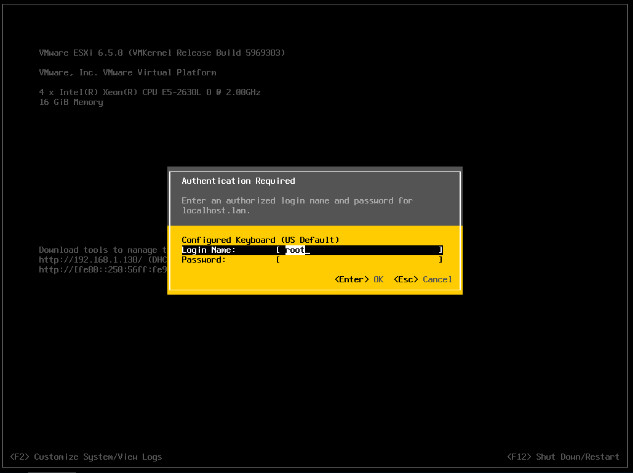This screenshot has width=633, height=473.
Task: Click the http://192.168.1.130/ address
Action: (x=90, y=260)
